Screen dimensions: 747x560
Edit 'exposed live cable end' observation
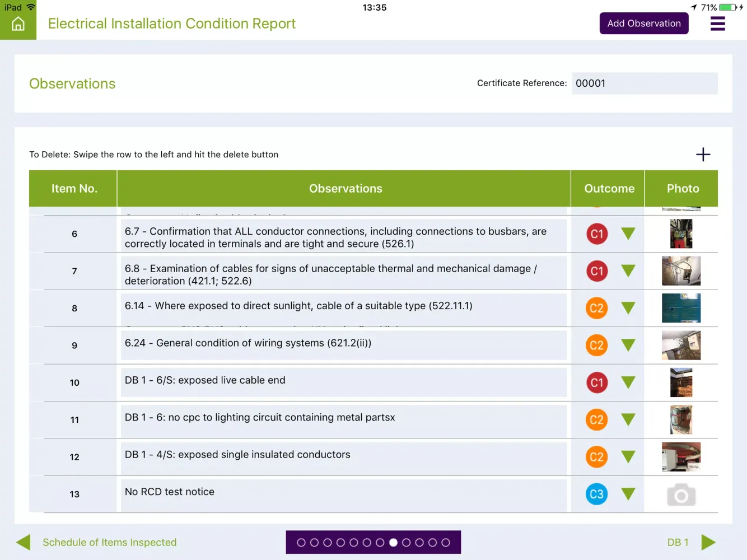(343, 382)
